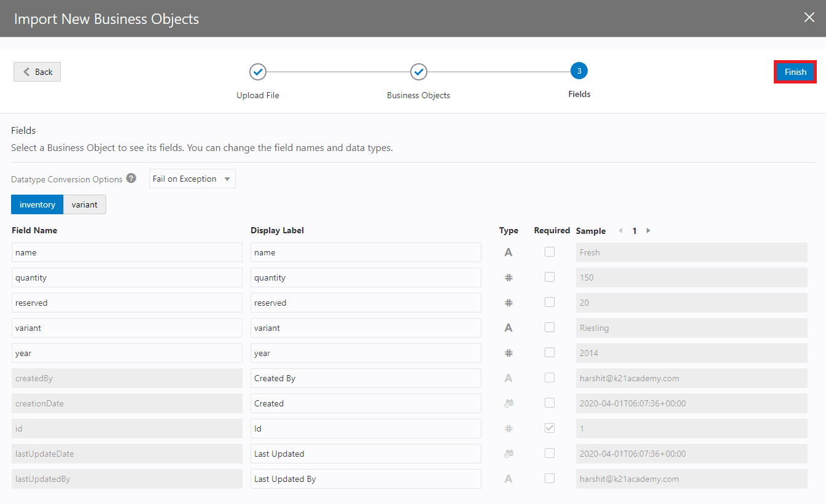Toggle Required checkbox for lastUpdateDate field
826x504 pixels.
(x=550, y=453)
